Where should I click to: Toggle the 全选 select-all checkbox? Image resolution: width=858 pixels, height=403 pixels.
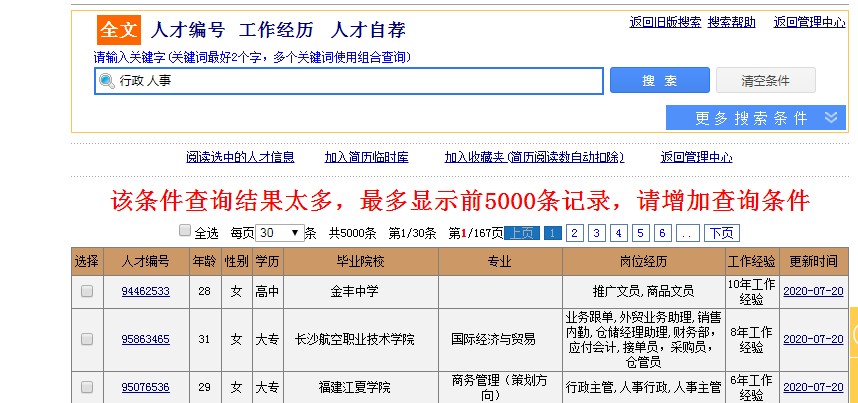185,231
